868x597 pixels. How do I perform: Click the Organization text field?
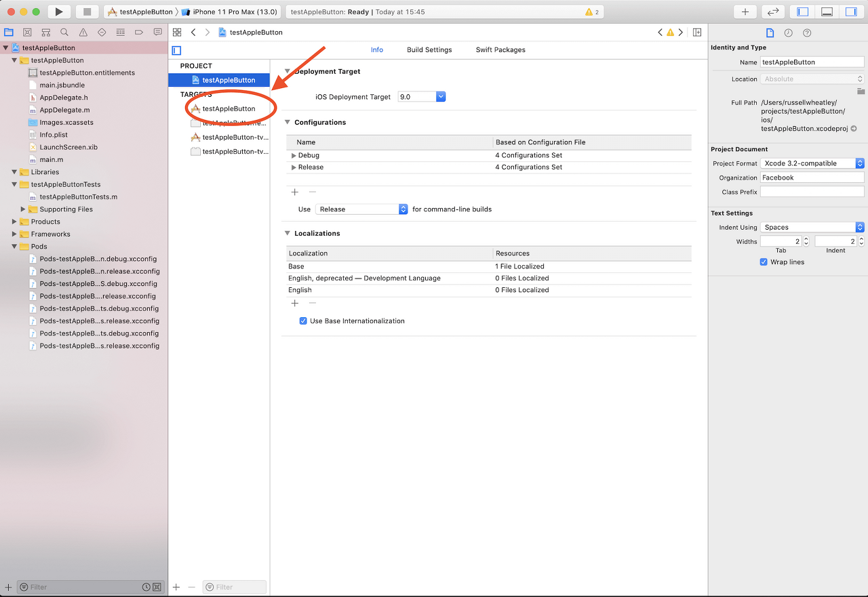[812, 178]
